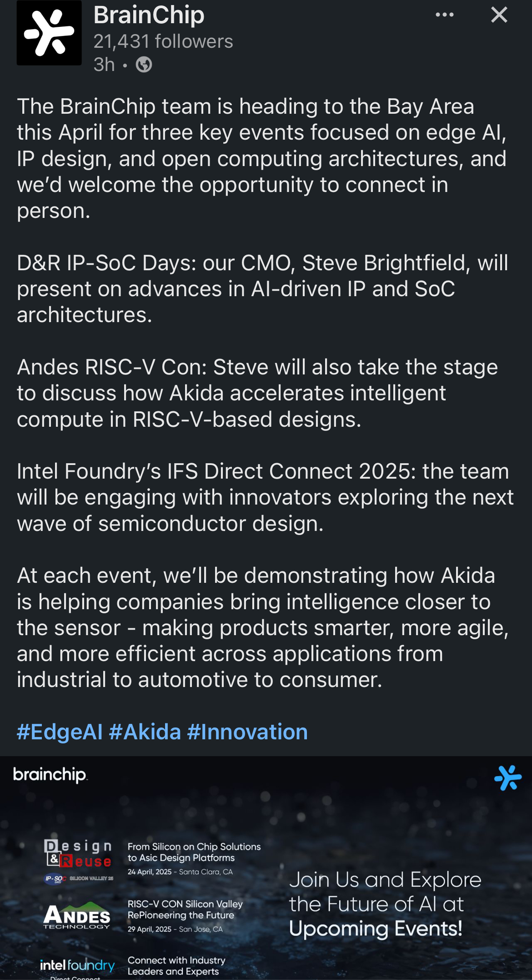The height and width of the screenshot is (980, 532).
Task: Open the upcoming events banner image
Action: 266,868
